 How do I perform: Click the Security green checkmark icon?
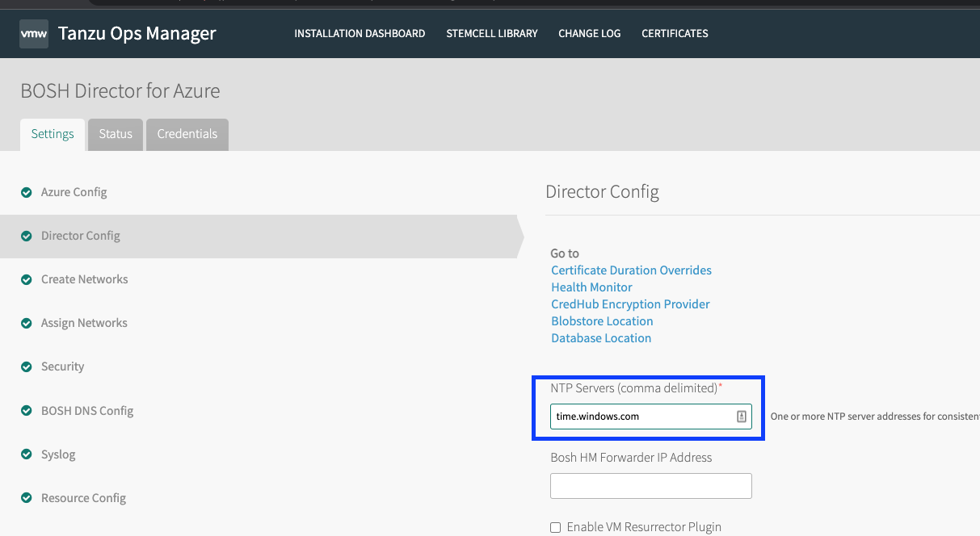point(26,367)
